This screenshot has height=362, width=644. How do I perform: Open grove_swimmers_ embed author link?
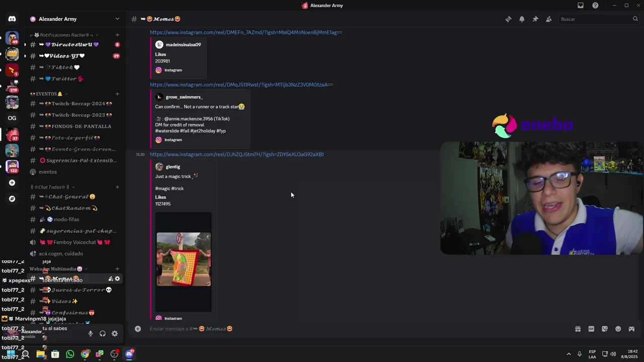(x=184, y=97)
